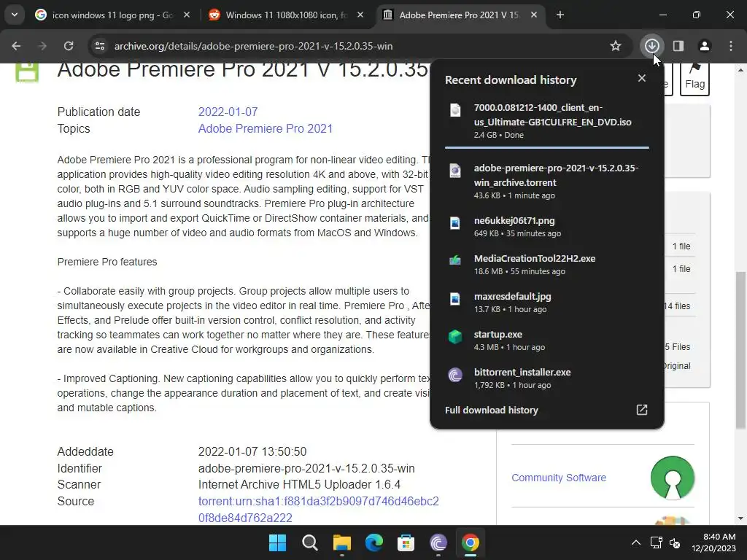This screenshot has width=747, height=560.
Task: Click the torrent file icon in downloads
Action: tap(455, 171)
